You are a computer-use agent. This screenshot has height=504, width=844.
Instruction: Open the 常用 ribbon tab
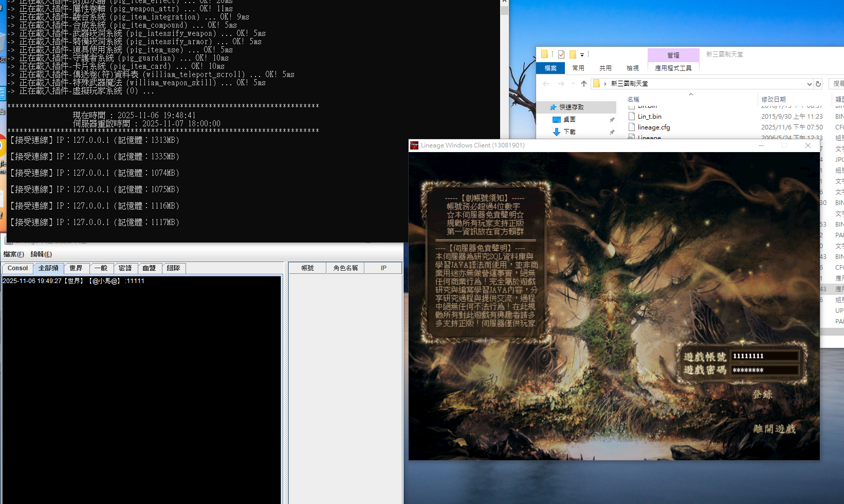point(578,68)
